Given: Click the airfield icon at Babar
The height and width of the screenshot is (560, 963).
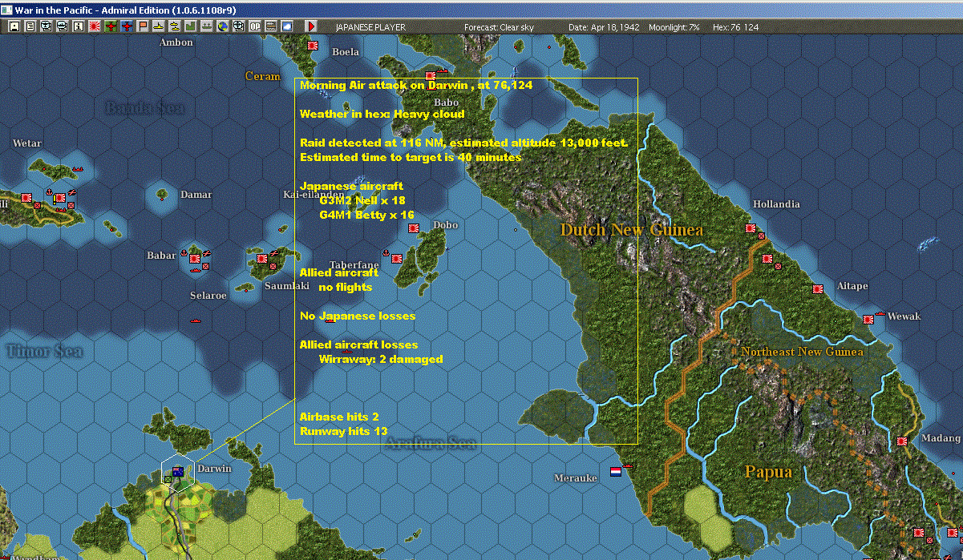Looking at the screenshot, I should click(207, 254).
